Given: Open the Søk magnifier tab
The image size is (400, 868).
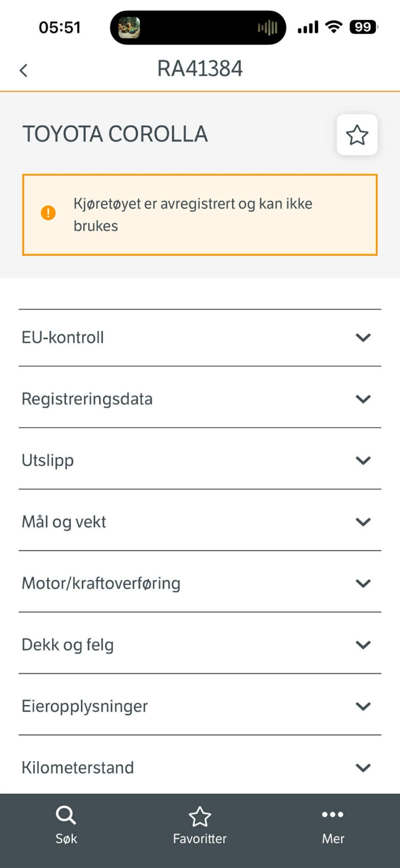Looking at the screenshot, I should pos(66,825).
